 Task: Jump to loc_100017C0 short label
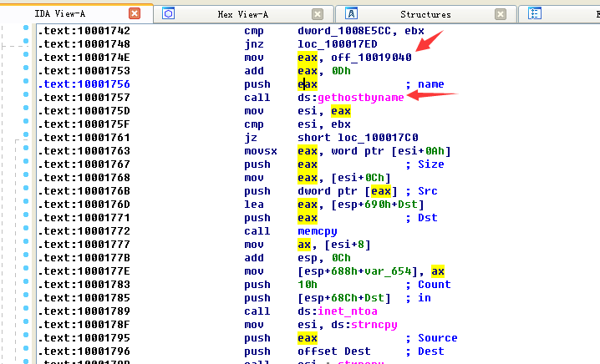(378, 138)
